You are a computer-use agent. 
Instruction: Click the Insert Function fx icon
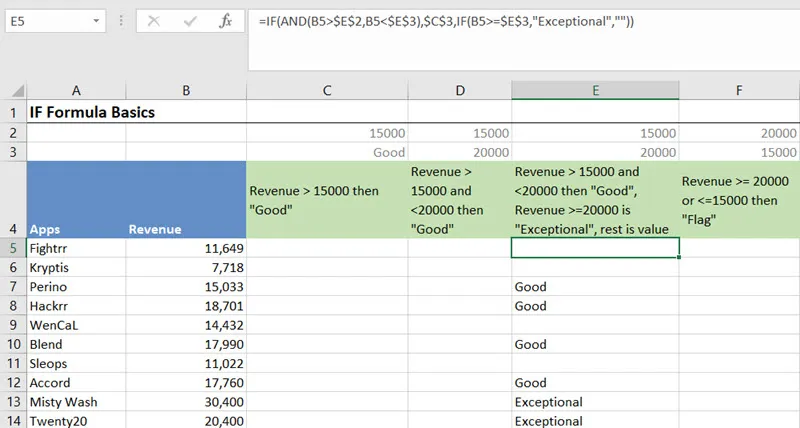pos(226,21)
